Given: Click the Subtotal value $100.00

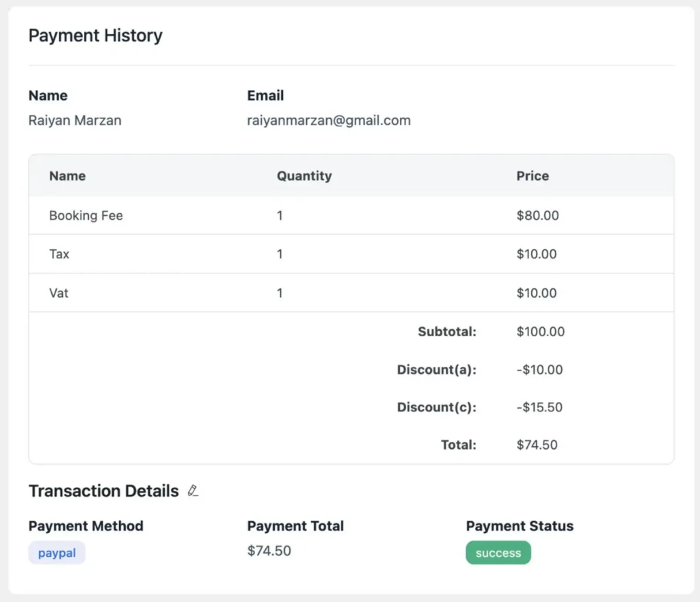Looking at the screenshot, I should [541, 331].
